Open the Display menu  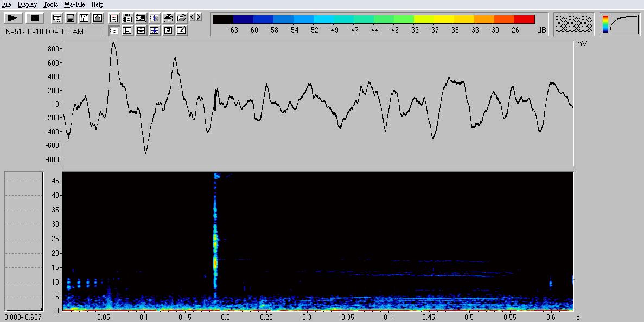(x=27, y=4)
